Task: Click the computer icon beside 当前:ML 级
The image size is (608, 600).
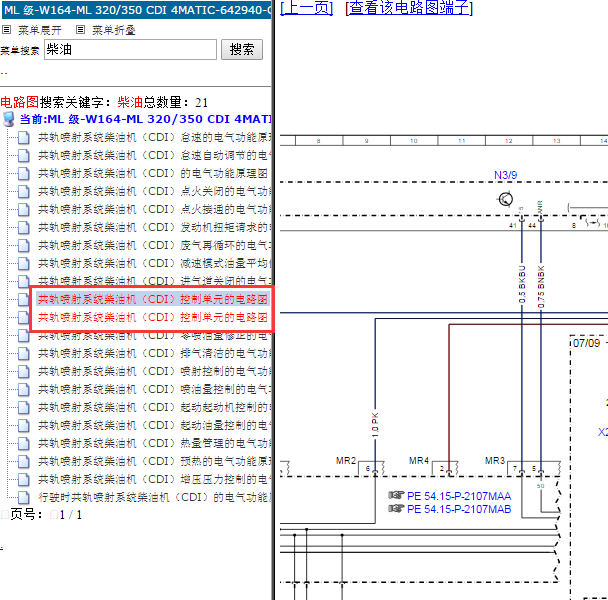Action: pyautogui.click(x=9, y=119)
